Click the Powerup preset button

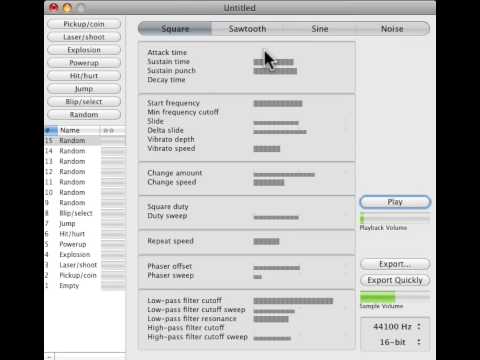coord(84,63)
